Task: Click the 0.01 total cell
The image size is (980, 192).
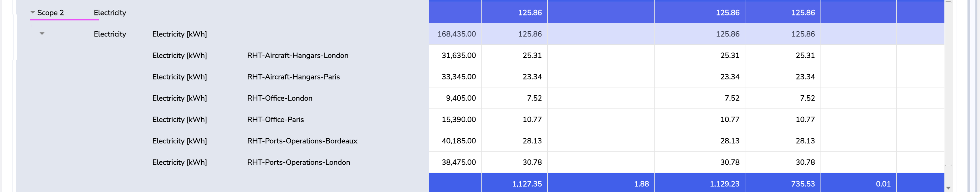Action: [x=882, y=184]
